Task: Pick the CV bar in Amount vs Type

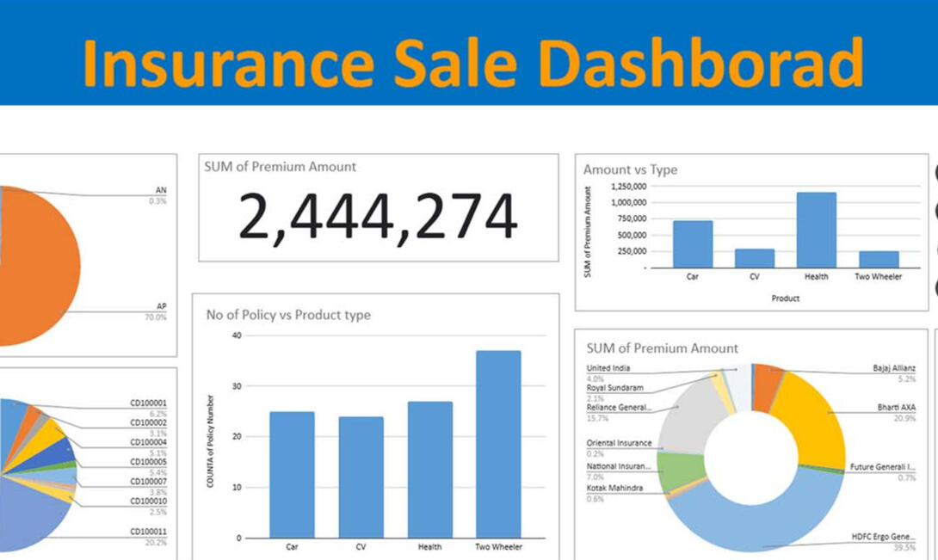Action: [x=754, y=258]
